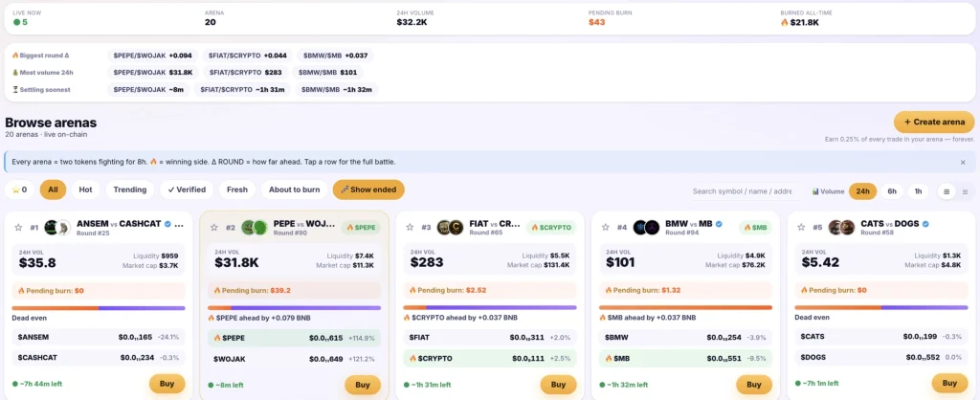Select the Hot filter tab

coord(85,190)
